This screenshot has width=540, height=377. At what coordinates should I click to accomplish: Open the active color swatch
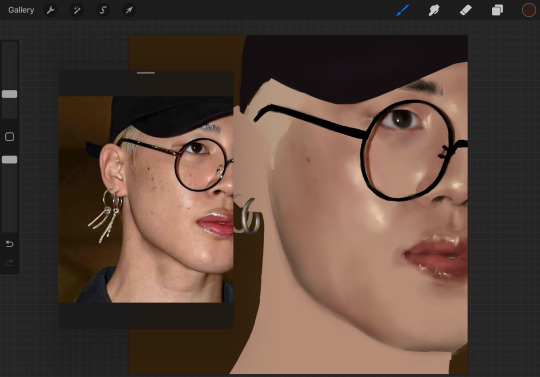pyautogui.click(x=529, y=10)
